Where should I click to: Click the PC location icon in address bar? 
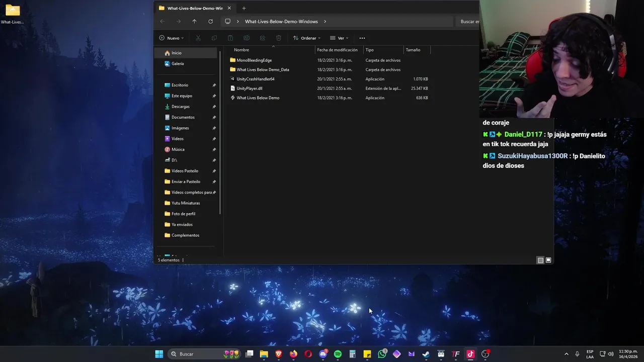228,22
